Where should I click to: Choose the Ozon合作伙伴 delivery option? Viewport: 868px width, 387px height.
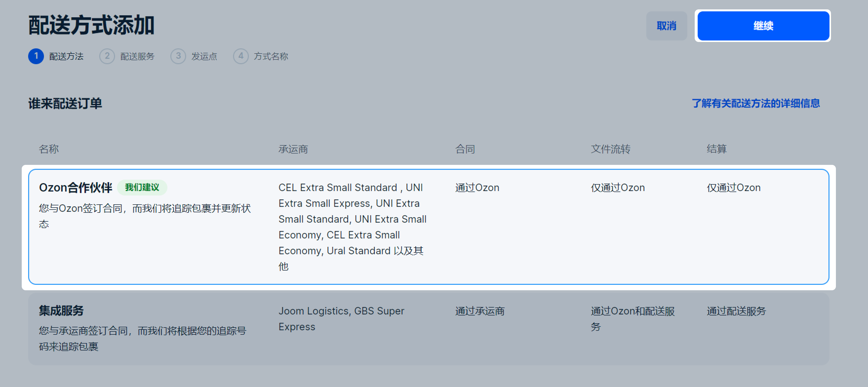click(x=429, y=227)
